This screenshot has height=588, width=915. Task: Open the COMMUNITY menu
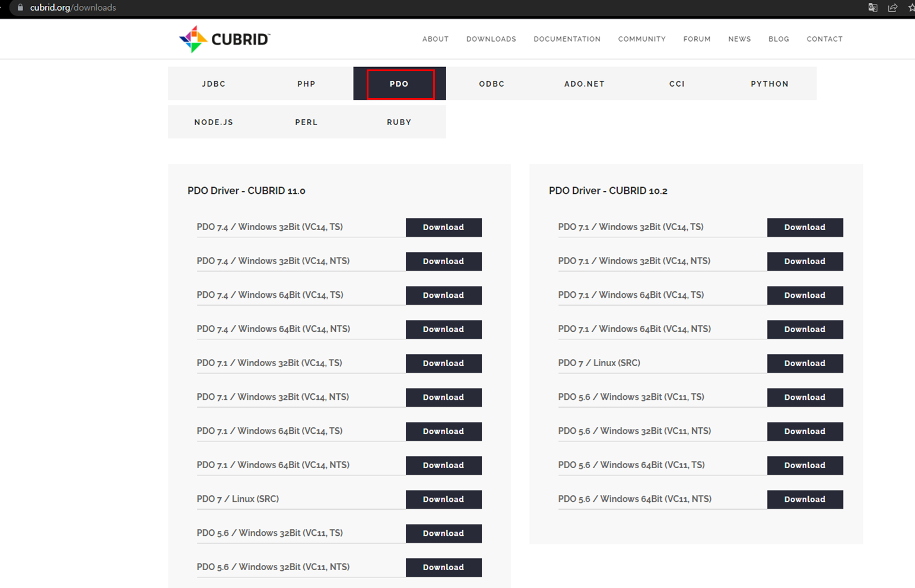coord(642,39)
